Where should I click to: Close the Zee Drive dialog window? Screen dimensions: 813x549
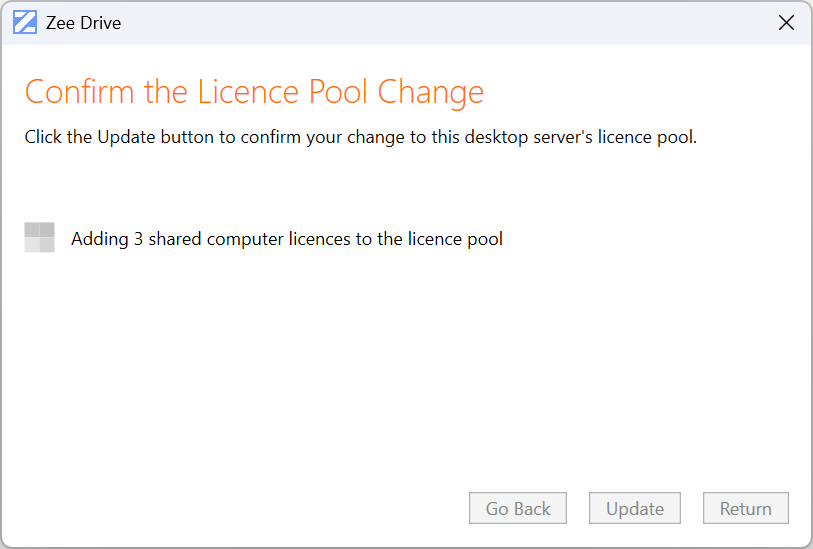pos(786,23)
